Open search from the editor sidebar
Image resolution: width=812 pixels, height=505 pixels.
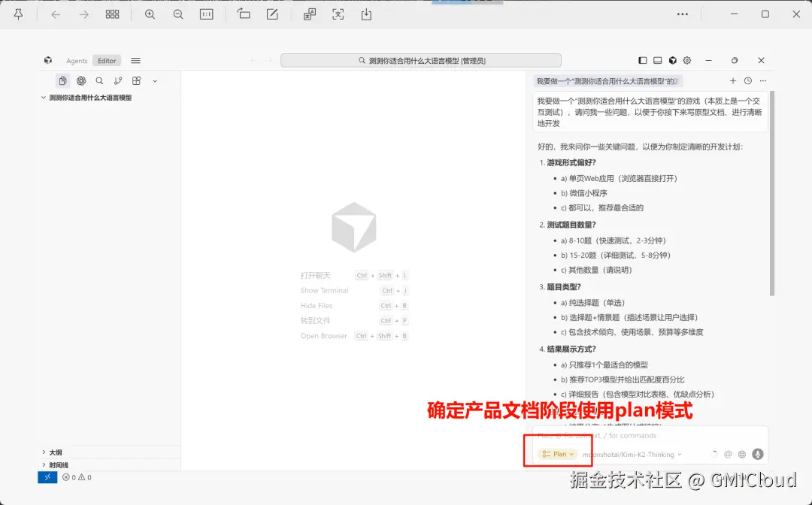click(x=99, y=80)
